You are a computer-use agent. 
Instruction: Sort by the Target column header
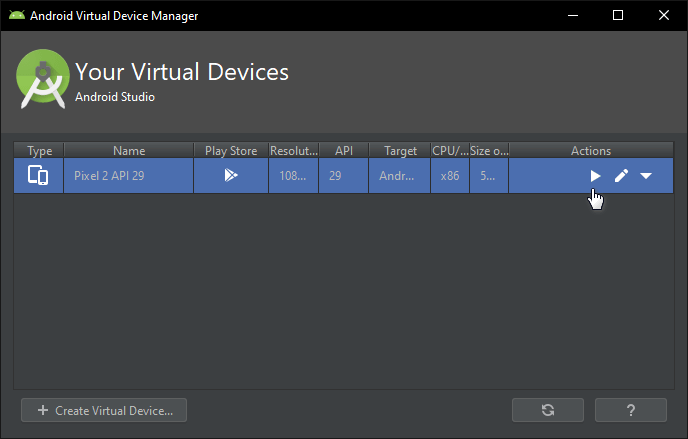400,151
